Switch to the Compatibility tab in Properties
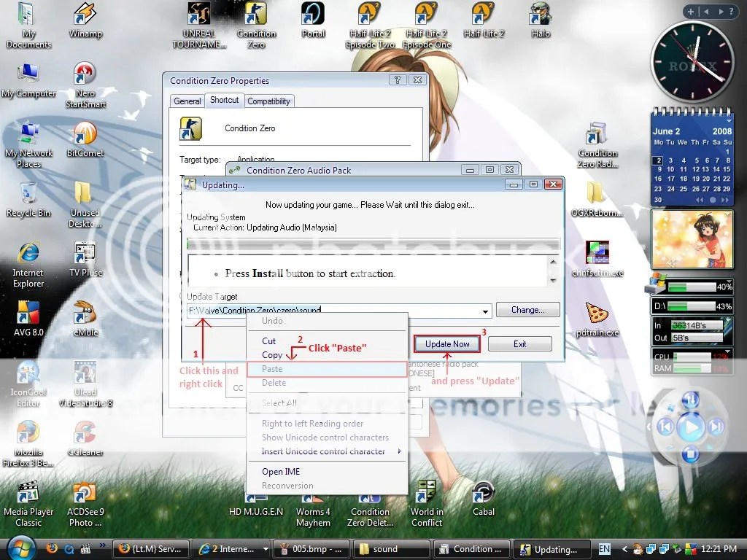Viewport: 747px width, 560px height. tap(268, 101)
